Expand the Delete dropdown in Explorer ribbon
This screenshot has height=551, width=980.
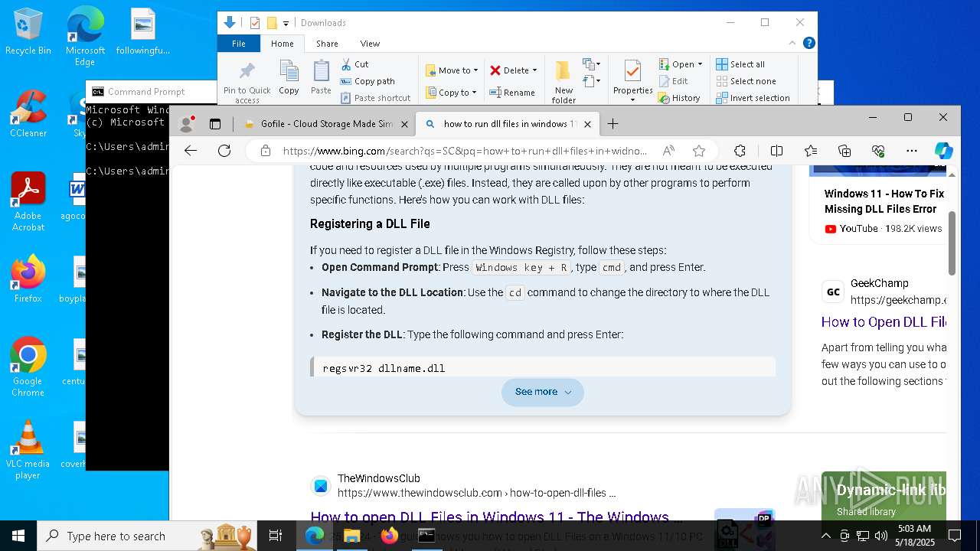pyautogui.click(x=534, y=70)
